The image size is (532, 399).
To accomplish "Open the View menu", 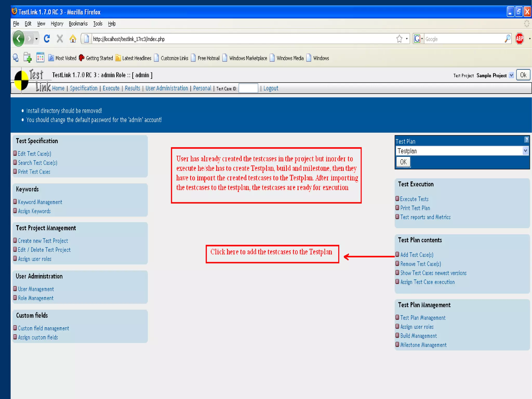I will 41,24.
